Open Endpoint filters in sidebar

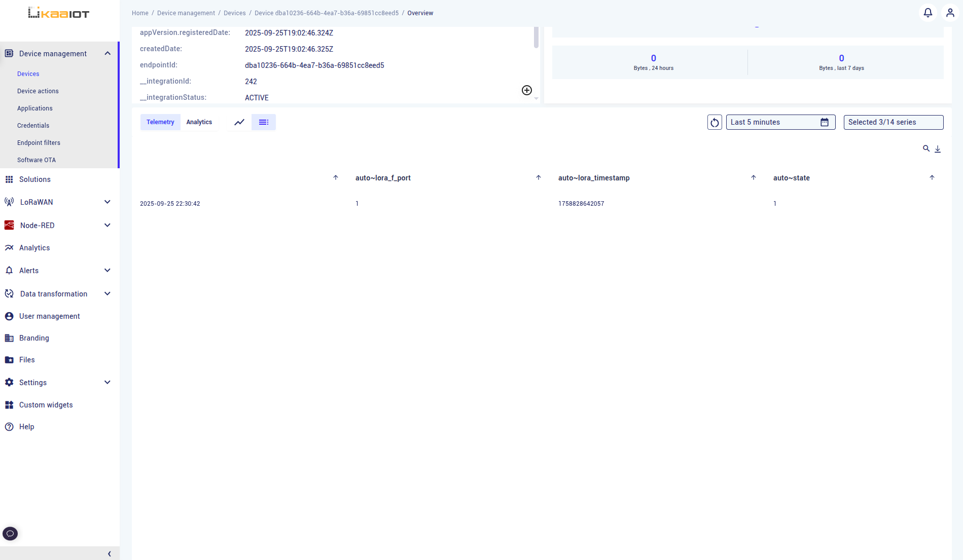(39, 143)
